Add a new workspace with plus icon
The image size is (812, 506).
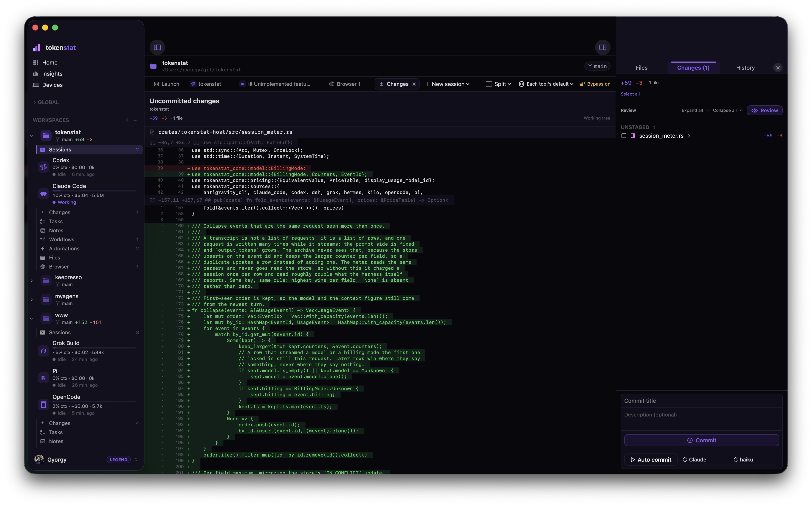click(135, 120)
